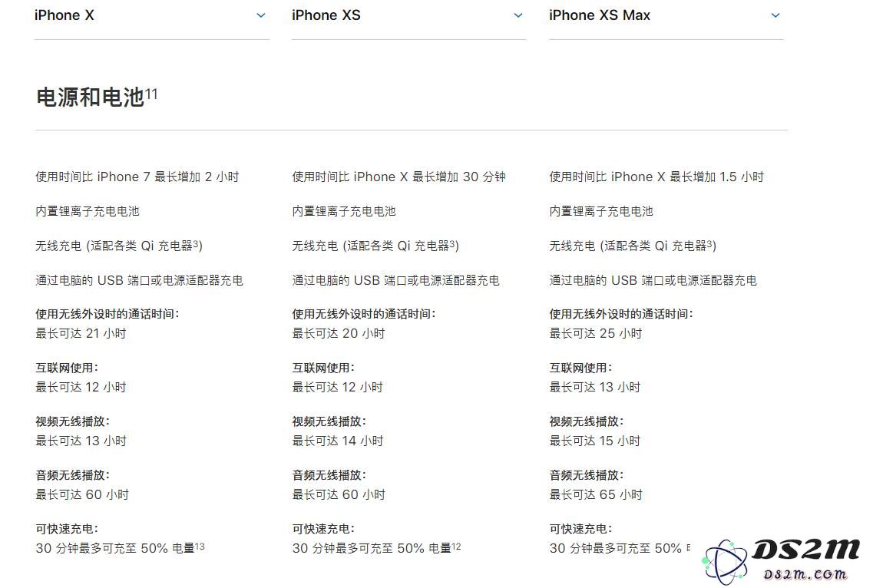Click the 可快速充电 label for iPhone XS Max
This screenshot has width=873, height=588.
click(580, 529)
